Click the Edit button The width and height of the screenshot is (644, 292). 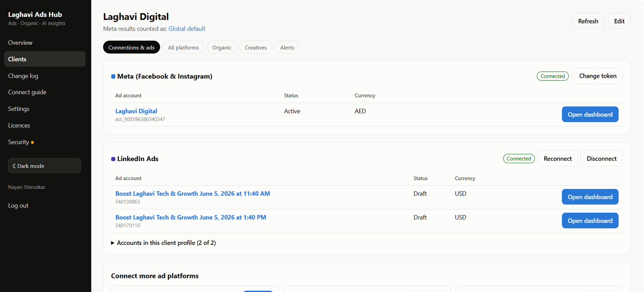[619, 21]
